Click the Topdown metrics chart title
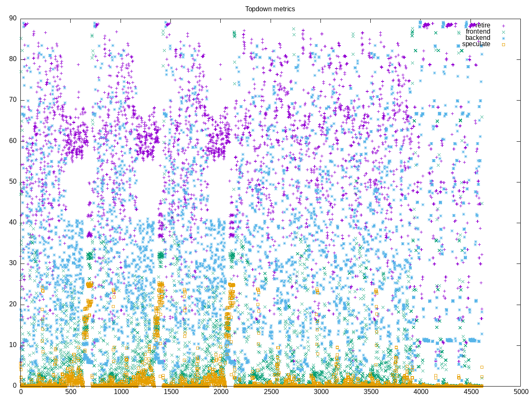 tap(270, 9)
